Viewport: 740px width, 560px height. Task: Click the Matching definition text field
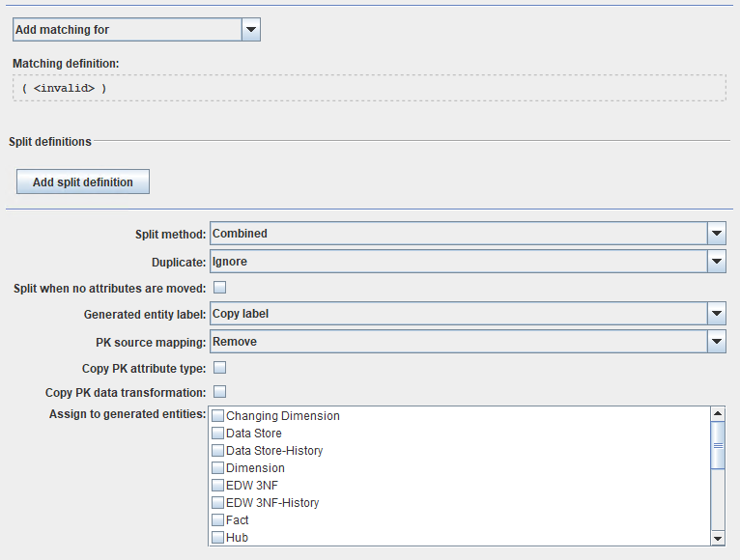(368, 88)
